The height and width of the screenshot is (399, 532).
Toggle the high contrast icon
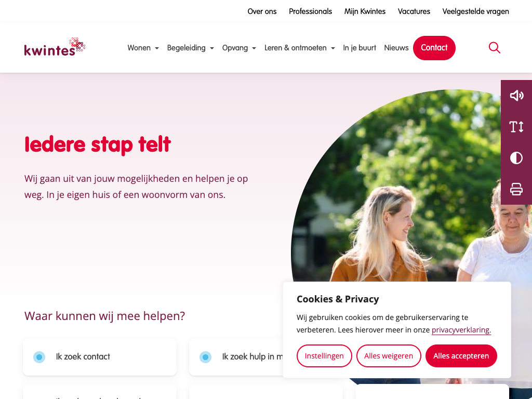coord(516,158)
